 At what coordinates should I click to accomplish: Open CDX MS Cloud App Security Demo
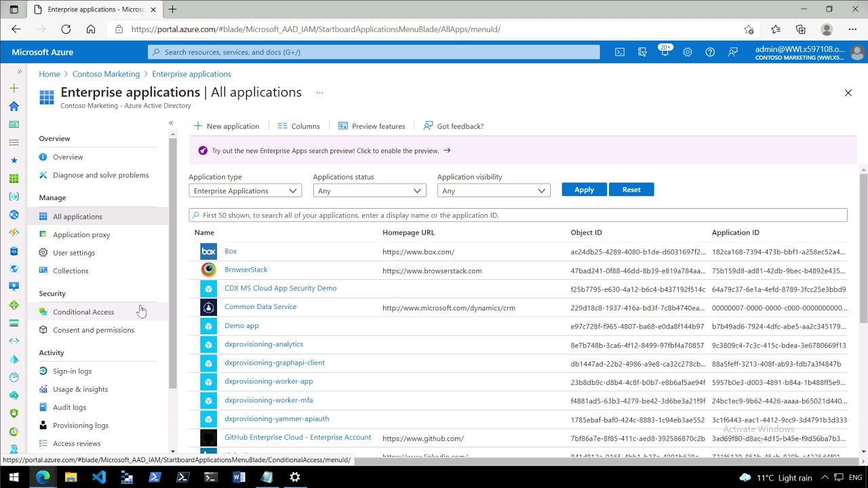(280, 288)
